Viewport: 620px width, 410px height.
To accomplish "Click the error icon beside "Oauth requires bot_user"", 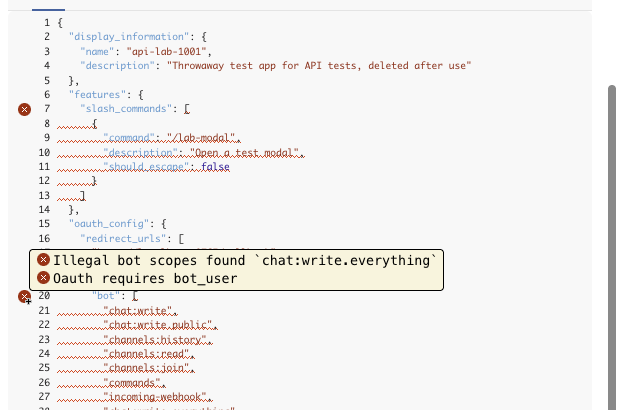I will pyautogui.click(x=43, y=278).
